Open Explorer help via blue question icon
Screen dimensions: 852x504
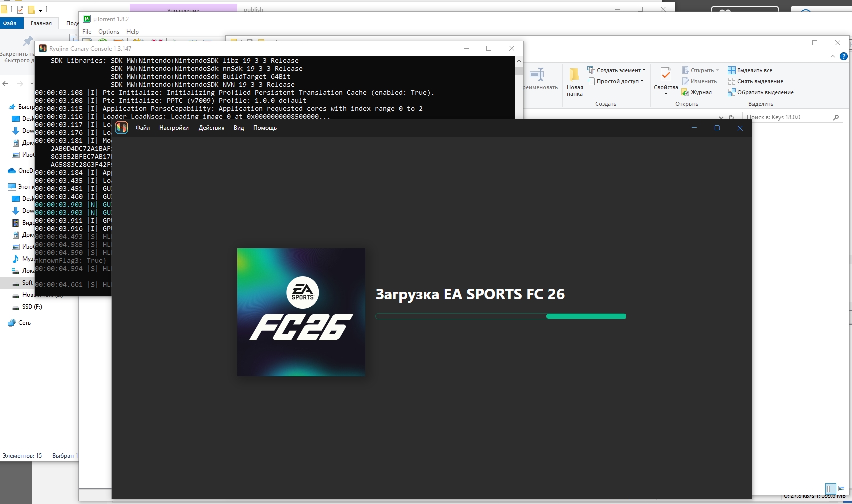click(844, 56)
